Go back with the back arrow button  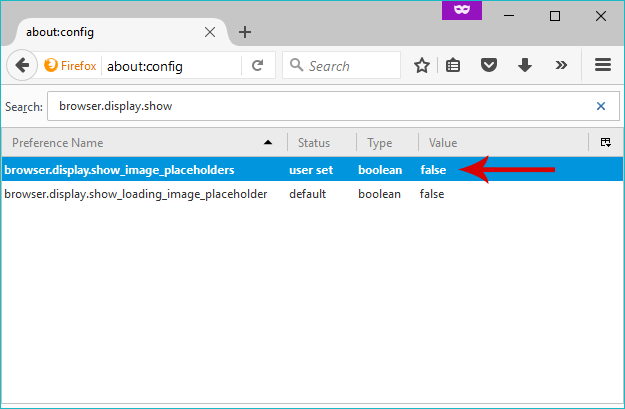click(22, 65)
